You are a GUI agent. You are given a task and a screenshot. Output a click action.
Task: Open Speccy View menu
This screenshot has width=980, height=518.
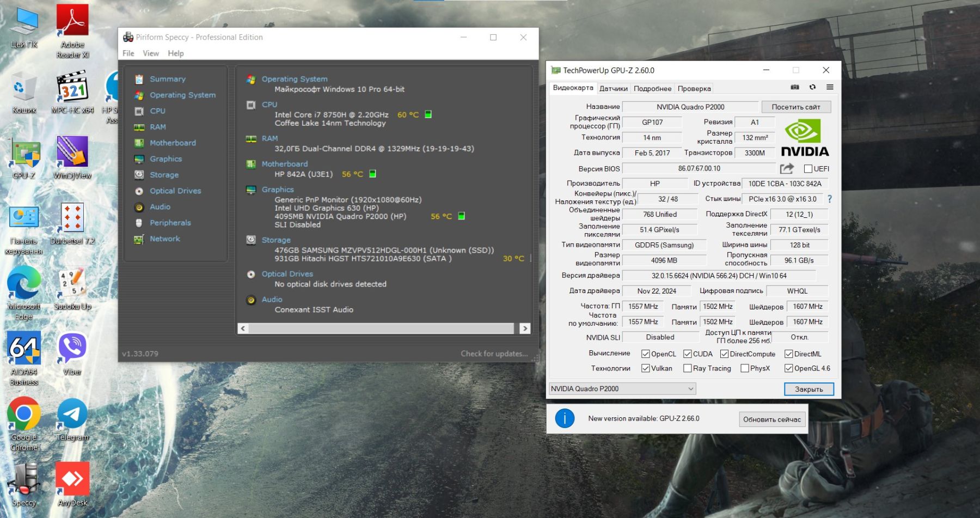[151, 53]
